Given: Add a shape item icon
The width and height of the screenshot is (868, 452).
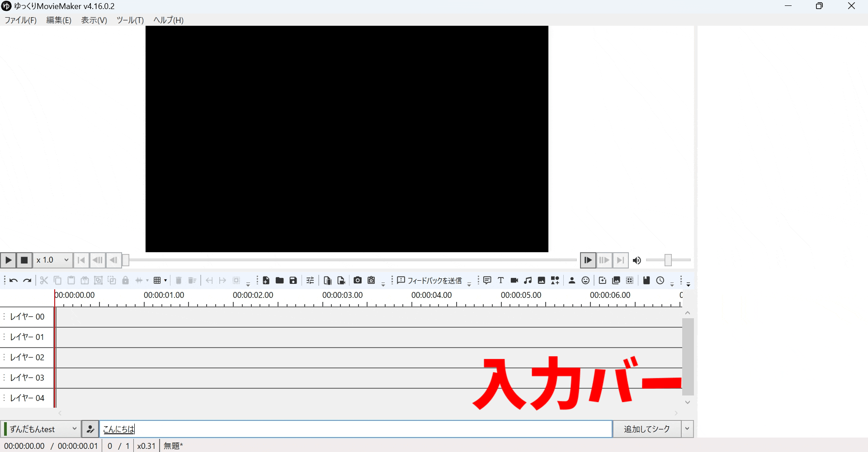Looking at the screenshot, I should (x=555, y=281).
